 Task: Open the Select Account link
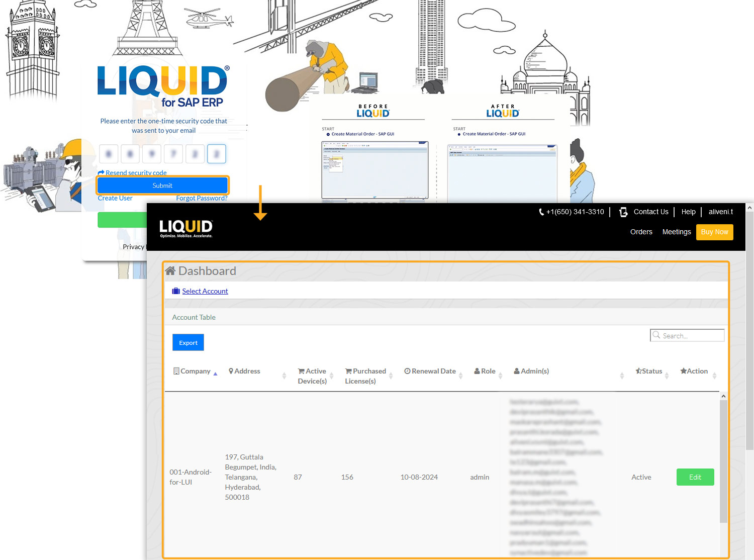coord(205,291)
